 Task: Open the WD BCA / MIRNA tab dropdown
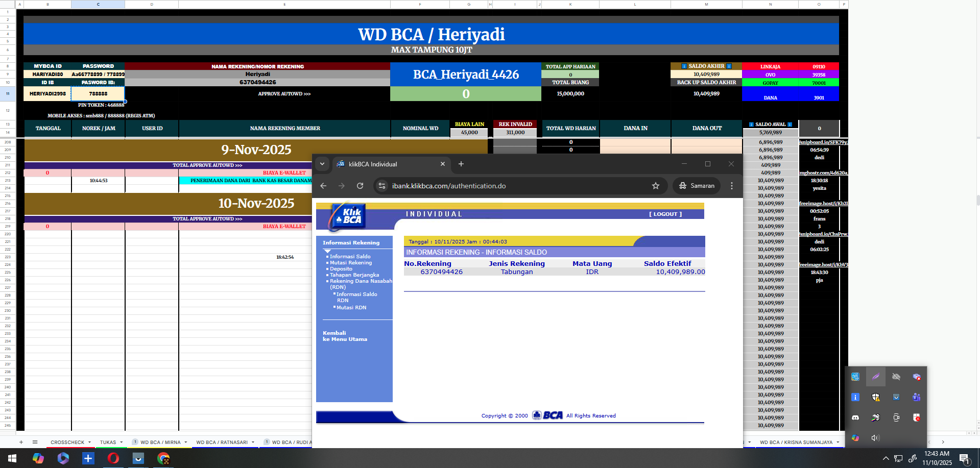point(185,442)
